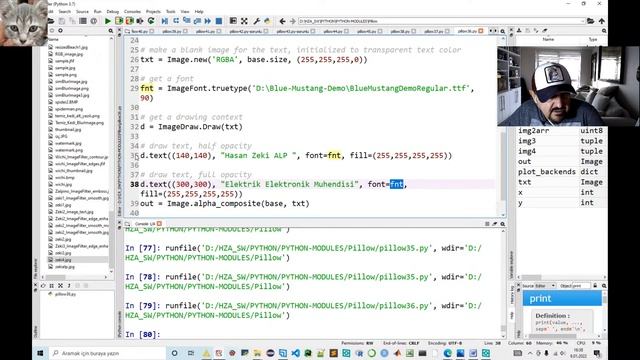Open the Tools menu
Screen dimensions: 640x360
pos(171,11)
